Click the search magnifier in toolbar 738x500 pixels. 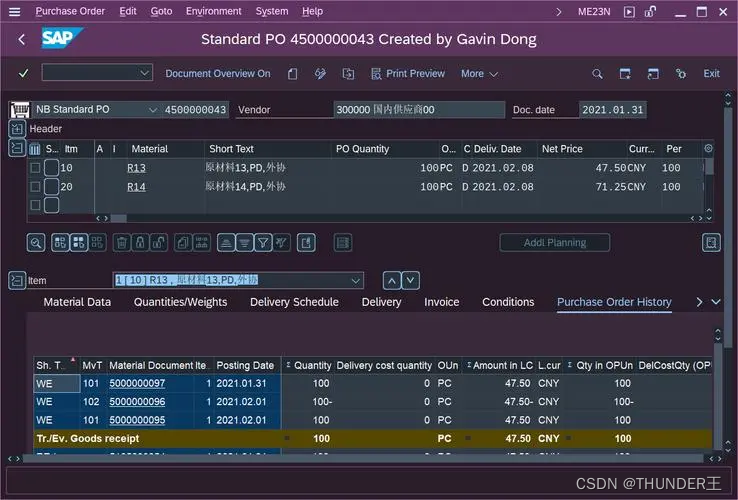(597, 74)
